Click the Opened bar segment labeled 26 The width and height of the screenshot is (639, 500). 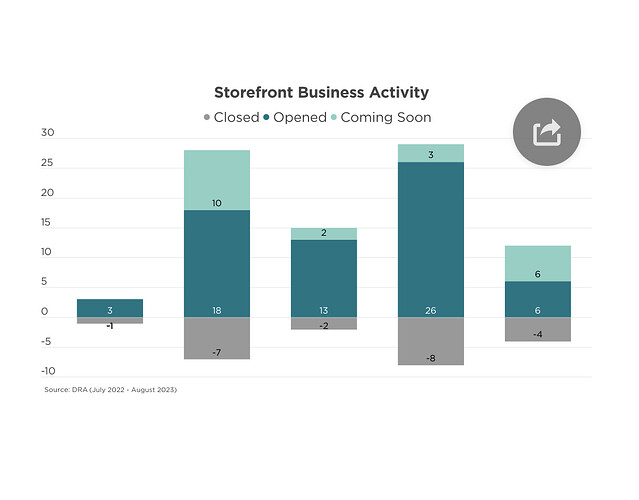[x=431, y=240]
